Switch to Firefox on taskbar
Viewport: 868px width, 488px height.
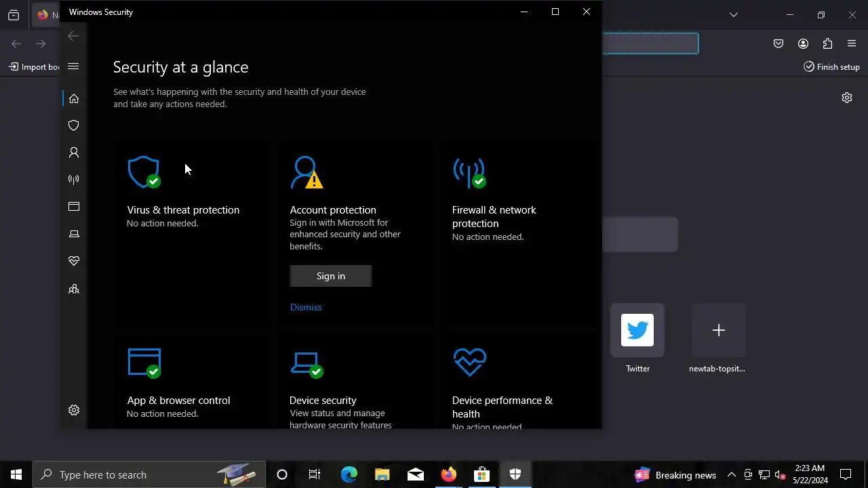[x=448, y=474]
